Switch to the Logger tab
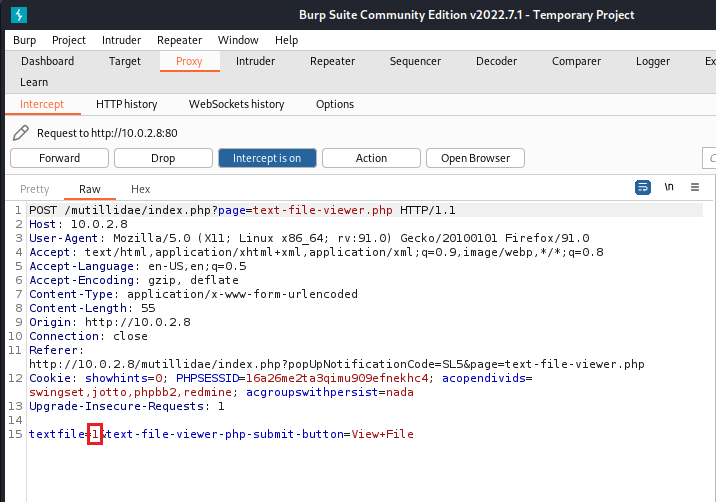The width and height of the screenshot is (716, 502). pyautogui.click(x=653, y=61)
